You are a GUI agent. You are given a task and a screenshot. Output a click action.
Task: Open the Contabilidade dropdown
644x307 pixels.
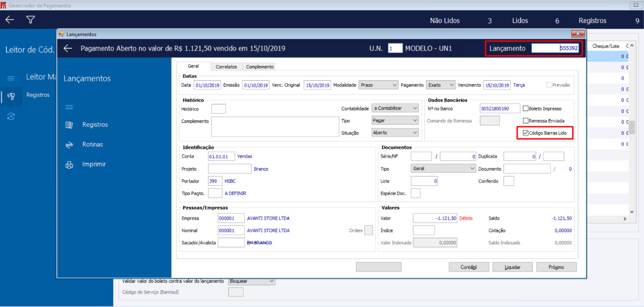(395, 108)
